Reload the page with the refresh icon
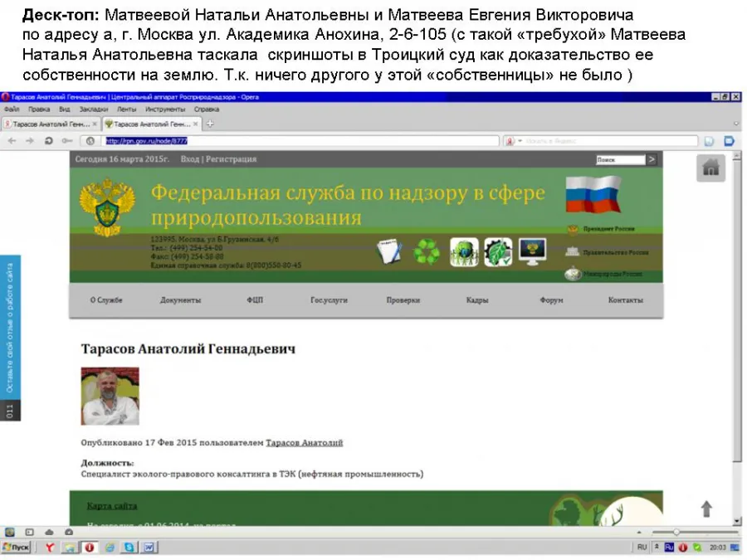The width and height of the screenshot is (747, 560). (48, 141)
